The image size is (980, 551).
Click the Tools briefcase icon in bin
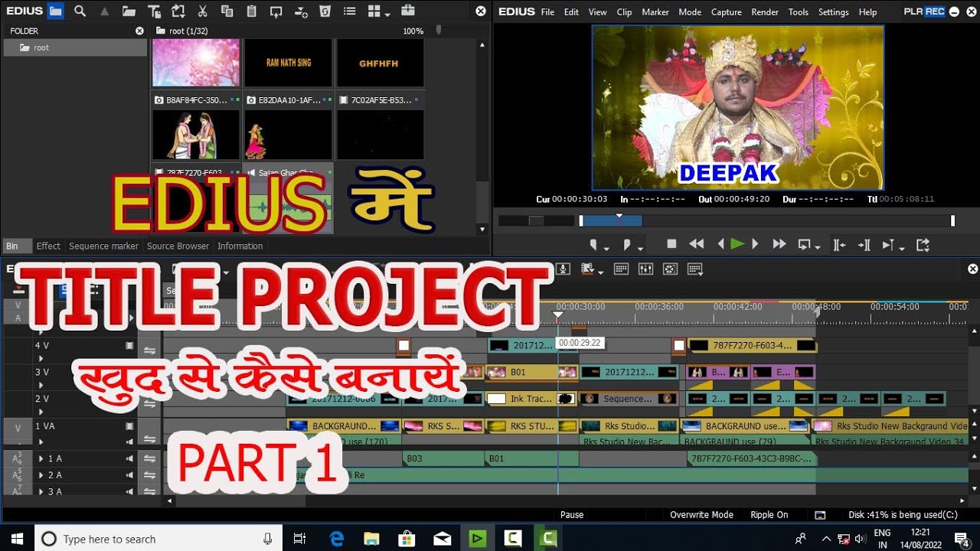[x=407, y=11]
